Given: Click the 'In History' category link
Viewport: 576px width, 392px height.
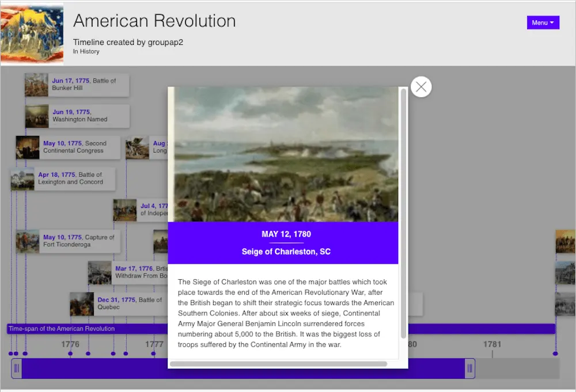Looking at the screenshot, I should (86, 51).
